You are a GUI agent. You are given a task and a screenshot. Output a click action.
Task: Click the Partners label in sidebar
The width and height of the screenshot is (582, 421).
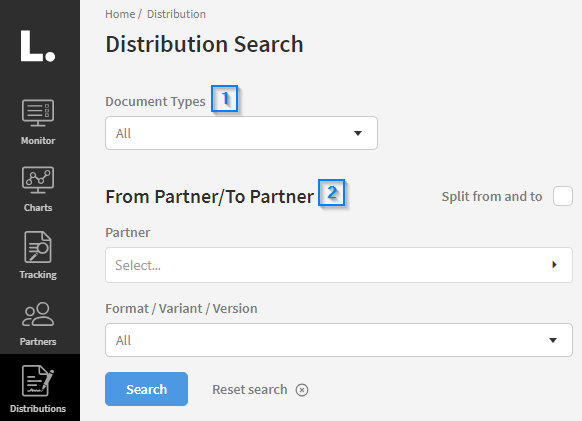pyautogui.click(x=38, y=342)
